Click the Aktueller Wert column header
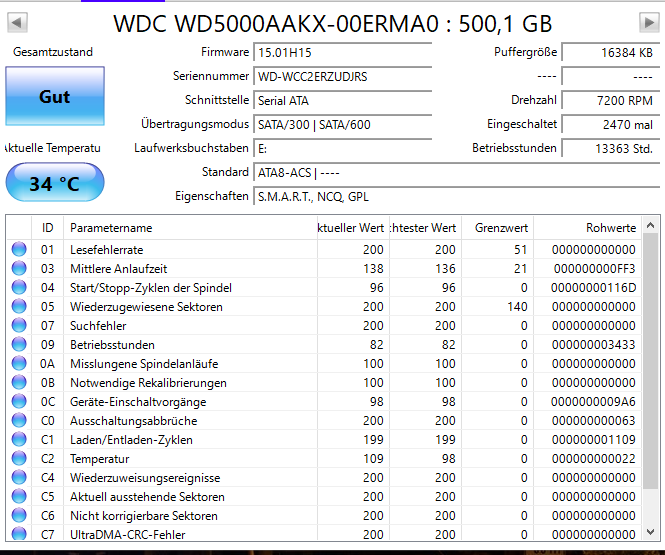Screen dimensions: 665x555 coord(353,228)
